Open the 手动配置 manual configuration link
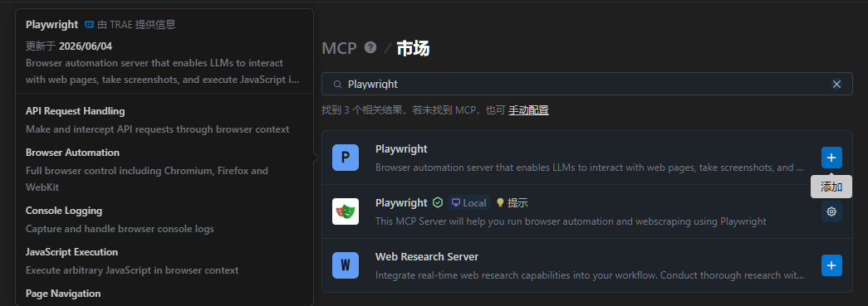This screenshot has height=306, width=868. [x=528, y=110]
